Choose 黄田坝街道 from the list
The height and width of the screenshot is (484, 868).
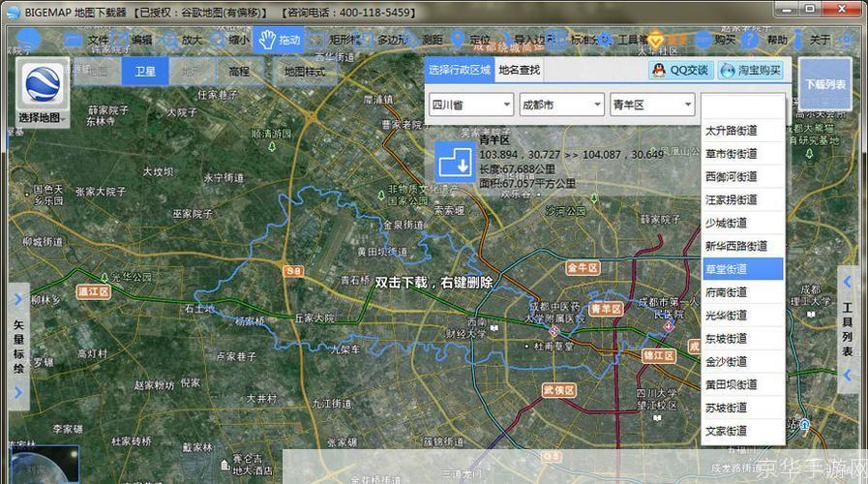tap(742, 384)
